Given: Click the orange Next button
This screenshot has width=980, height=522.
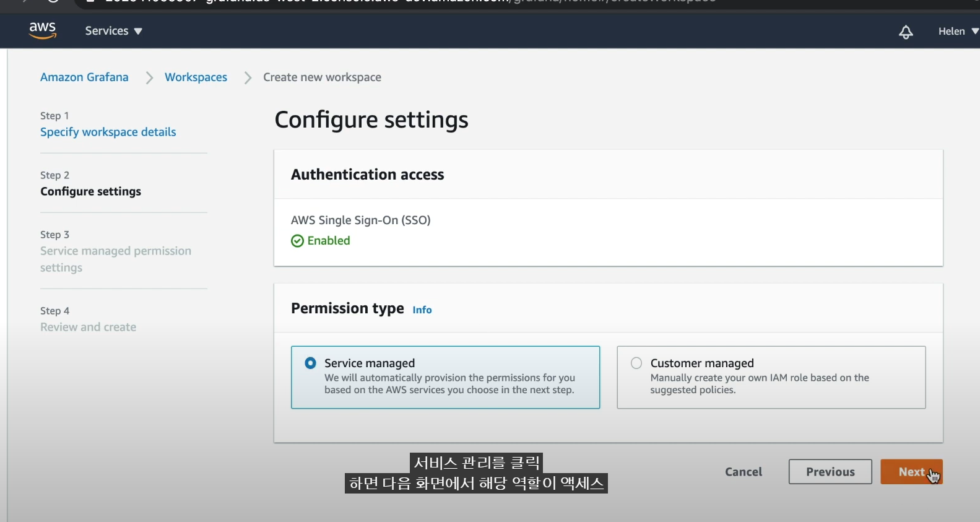Looking at the screenshot, I should click(911, 472).
